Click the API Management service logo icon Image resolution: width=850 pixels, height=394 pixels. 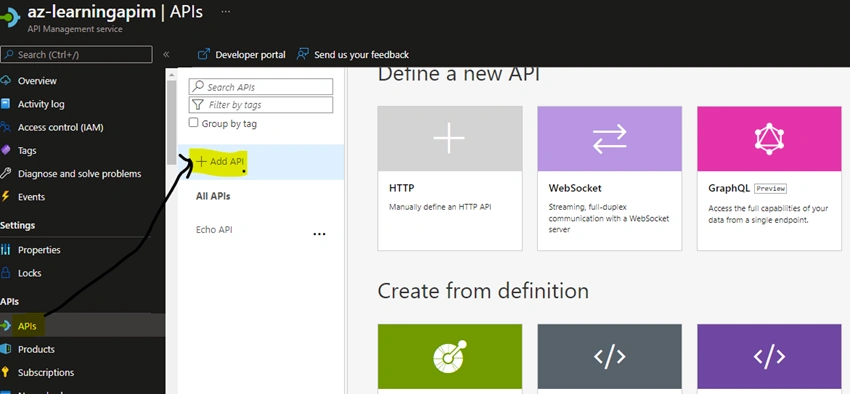pos(10,17)
